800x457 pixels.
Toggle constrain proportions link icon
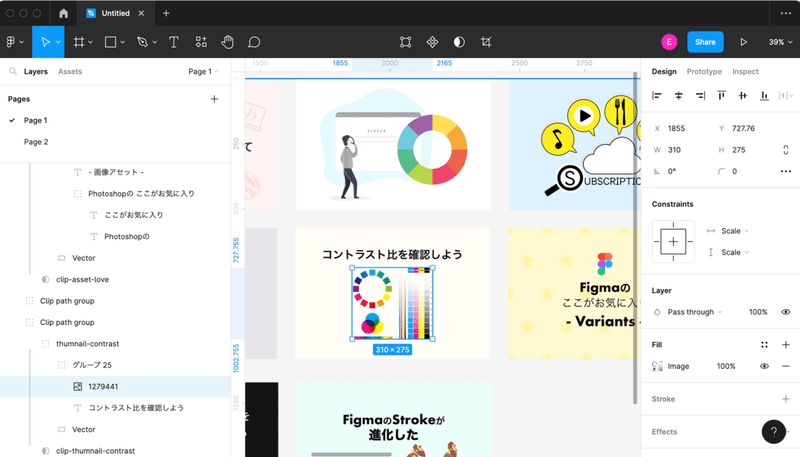(786, 149)
